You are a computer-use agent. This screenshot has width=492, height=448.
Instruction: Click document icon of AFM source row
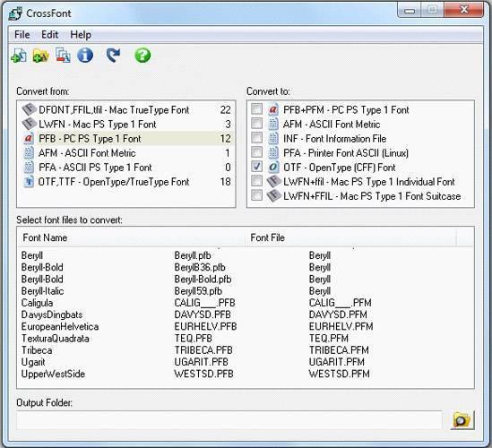[x=29, y=153]
